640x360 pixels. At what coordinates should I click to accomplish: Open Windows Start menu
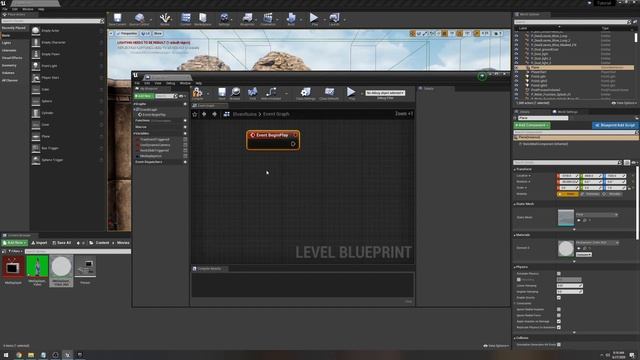point(6,355)
